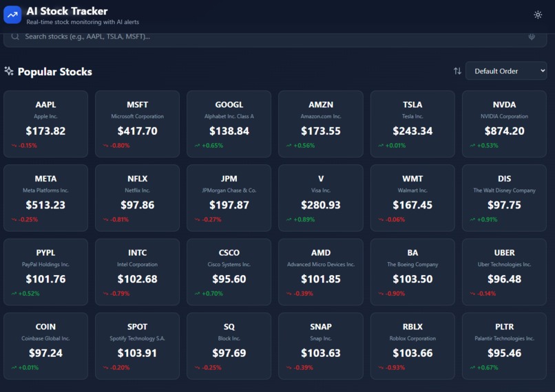The width and height of the screenshot is (555, 392).
Task: Click the uptrend icon on GOOGL card
Action: pos(197,145)
